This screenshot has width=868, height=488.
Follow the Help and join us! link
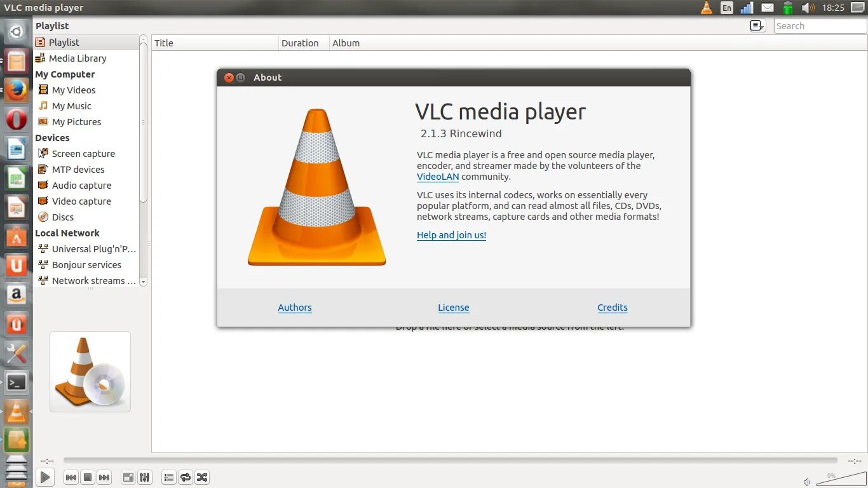tap(451, 235)
